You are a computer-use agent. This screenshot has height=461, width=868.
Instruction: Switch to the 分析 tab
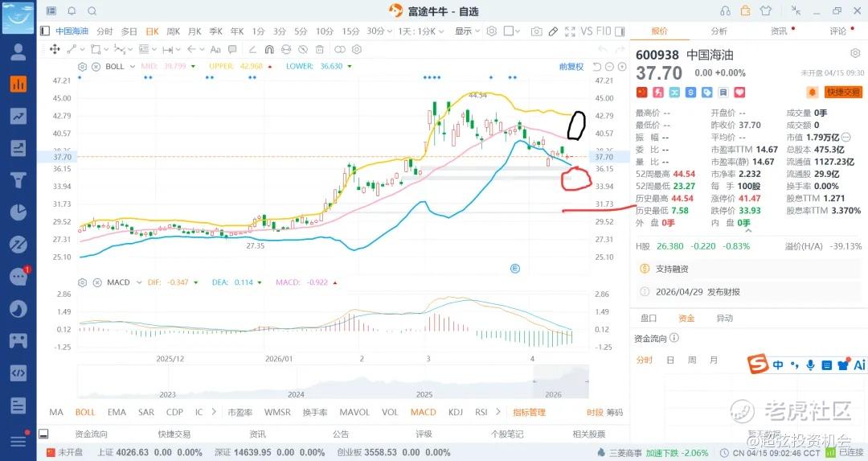(x=719, y=31)
